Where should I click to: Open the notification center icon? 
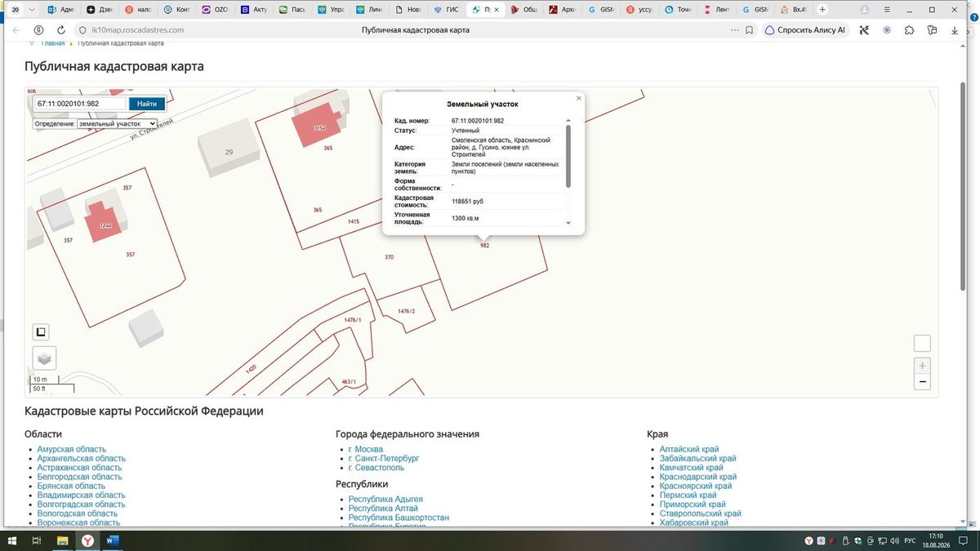[x=963, y=540]
